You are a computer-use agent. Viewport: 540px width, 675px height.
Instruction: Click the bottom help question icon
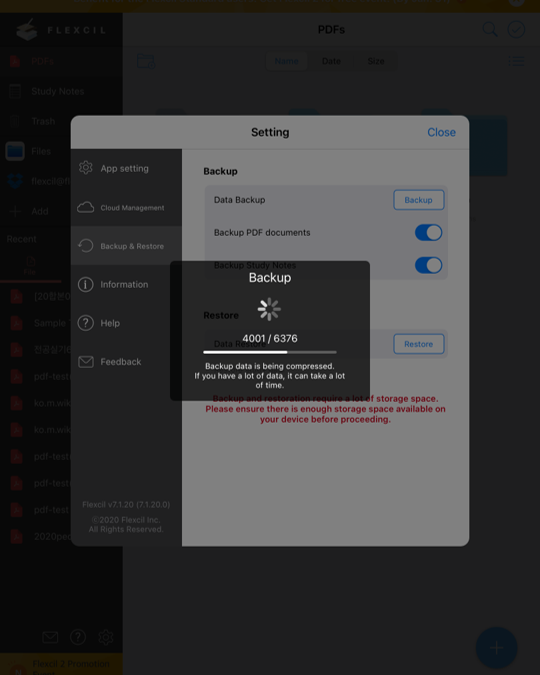(x=78, y=637)
